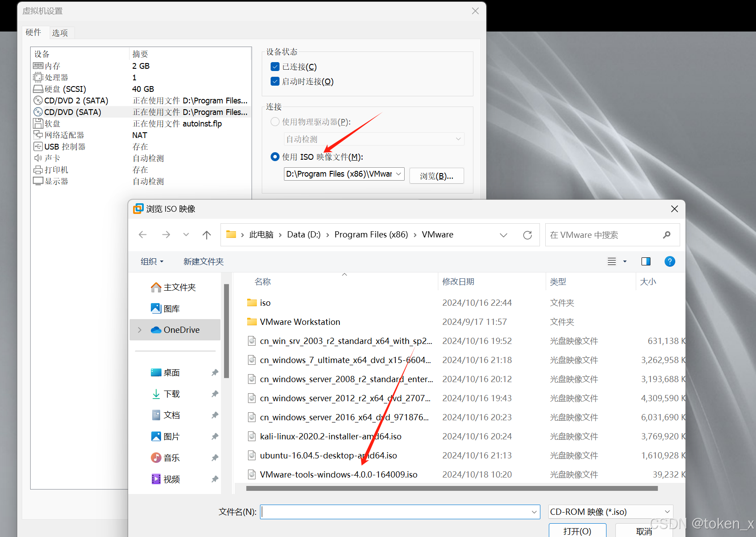The width and height of the screenshot is (756, 537).
Task: Unpin 桌面 using its pin icon
Action: click(215, 373)
